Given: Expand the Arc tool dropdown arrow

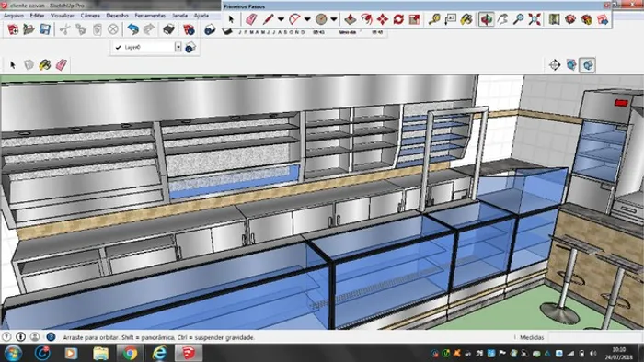Looking at the screenshot, I should (x=307, y=19).
